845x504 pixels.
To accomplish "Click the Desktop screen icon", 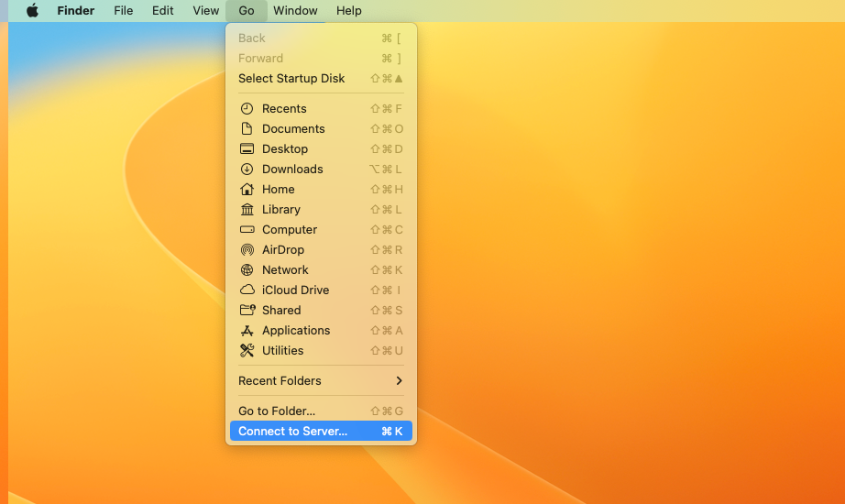I will [x=247, y=148].
